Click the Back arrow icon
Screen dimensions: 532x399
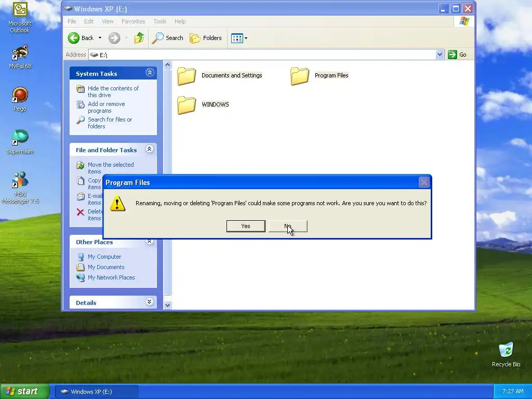[x=73, y=38]
